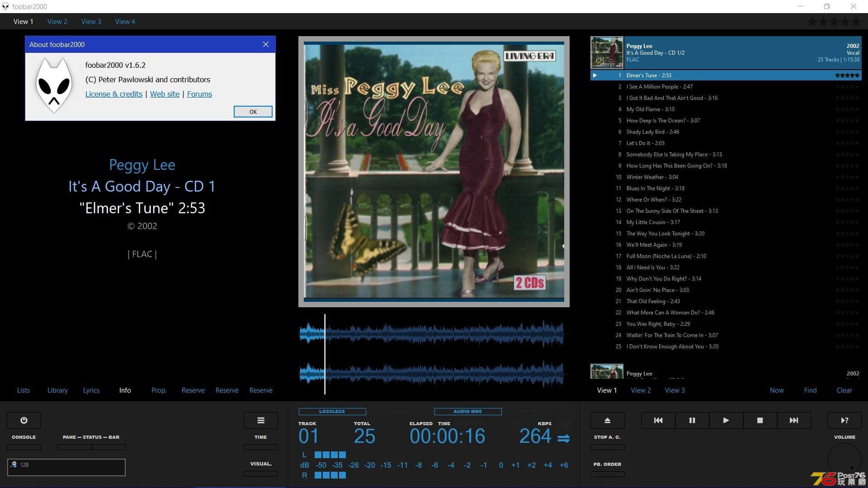
Task: Select track We'll Meet Again
Action: point(726,245)
